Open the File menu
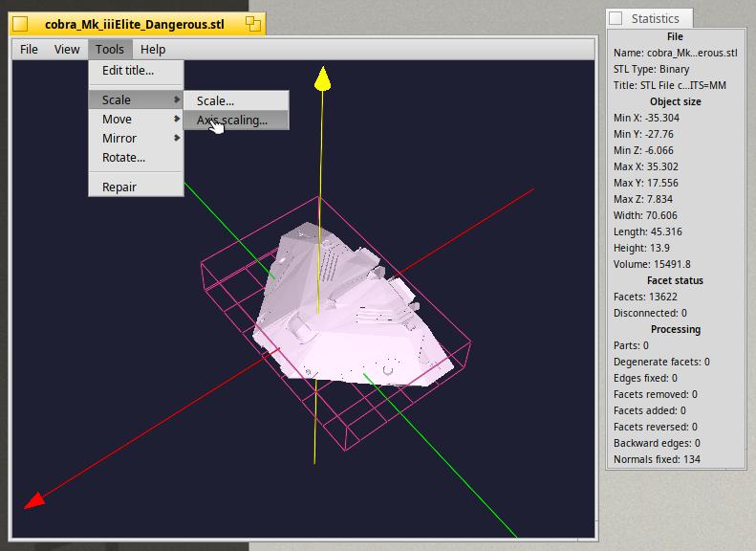 (29, 49)
